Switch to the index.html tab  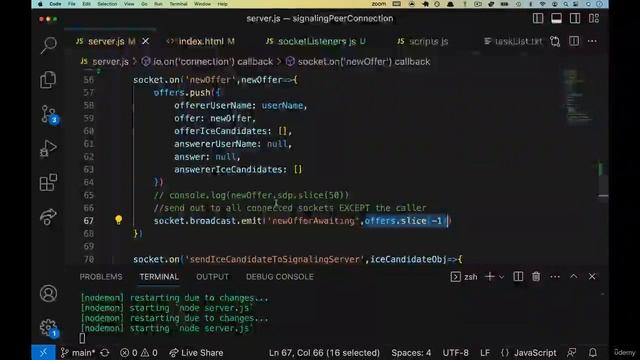[x=201, y=41]
